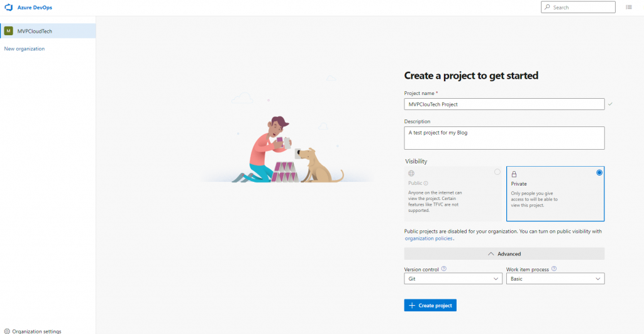Select the Public visibility radio button
Screen dimensions: 644x334
(497, 172)
